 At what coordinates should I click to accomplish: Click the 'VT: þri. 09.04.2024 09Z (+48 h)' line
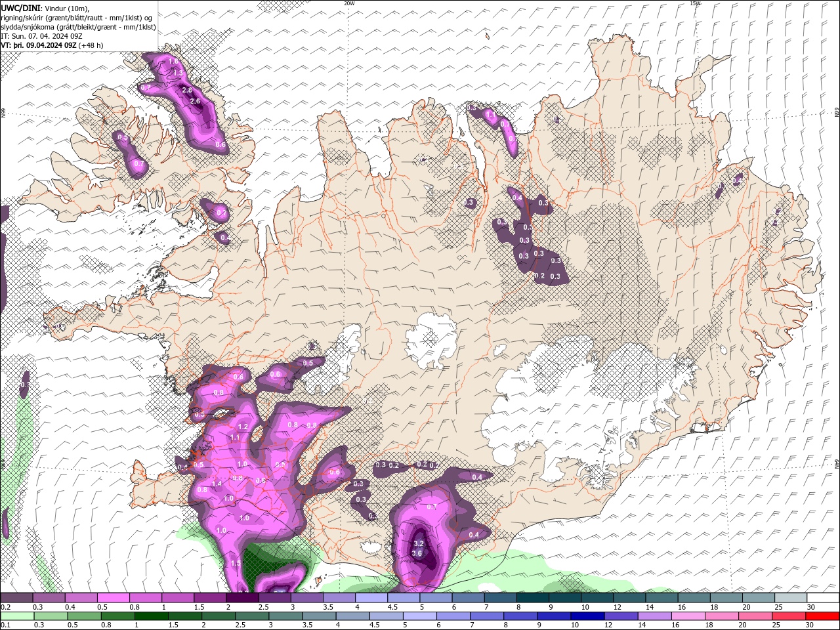pyautogui.click(x=52, y=45)
